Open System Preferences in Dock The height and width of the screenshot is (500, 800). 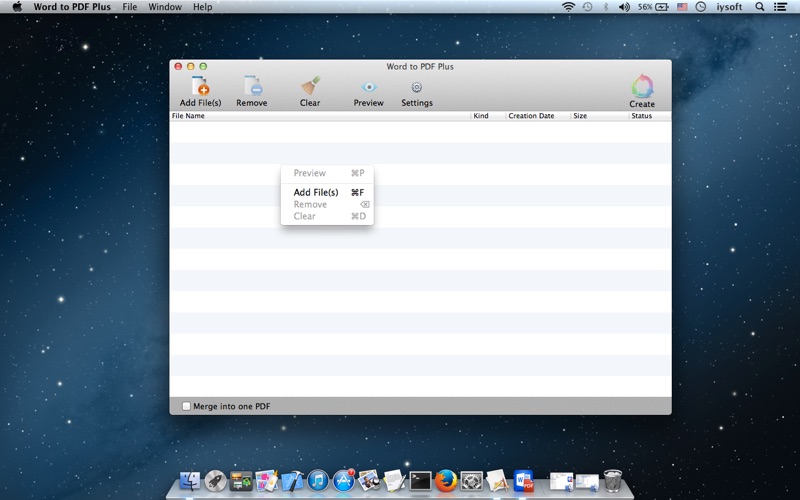(x=471, y=481)
